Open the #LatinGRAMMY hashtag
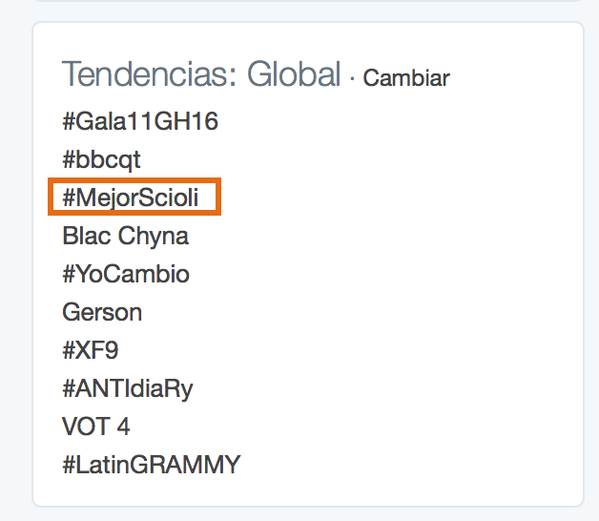599x521 pixels. [x=151, y=465]
